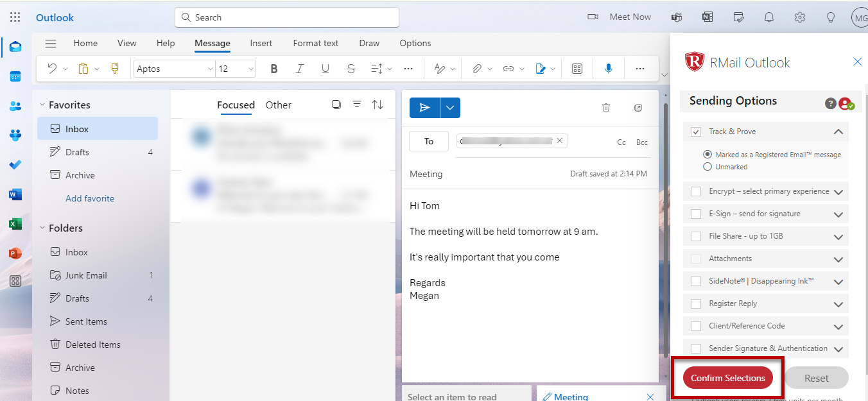This screenshot has height=401, width=868.
Task: Click the Format Painter icon
Action: [115, 69]
